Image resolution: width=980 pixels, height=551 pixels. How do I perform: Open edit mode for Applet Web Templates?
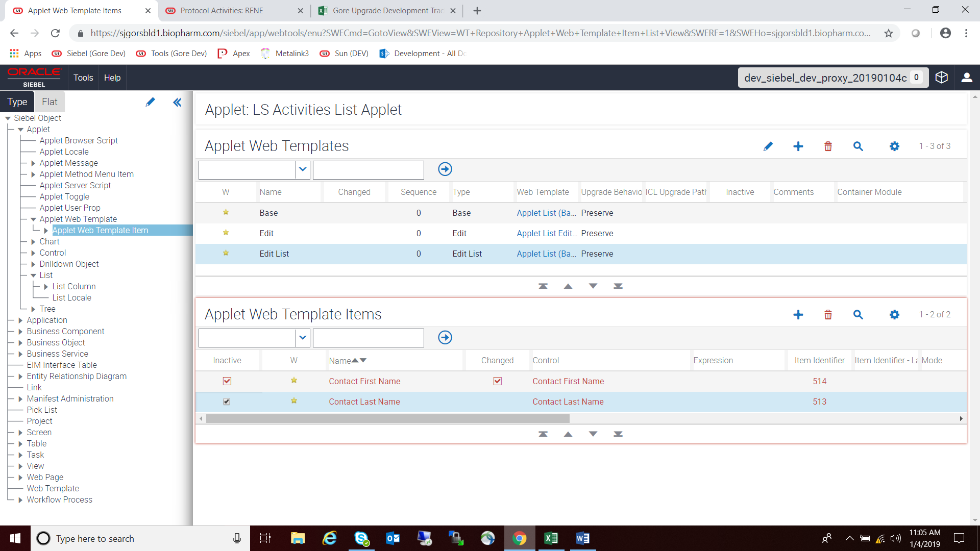[768, 146]
